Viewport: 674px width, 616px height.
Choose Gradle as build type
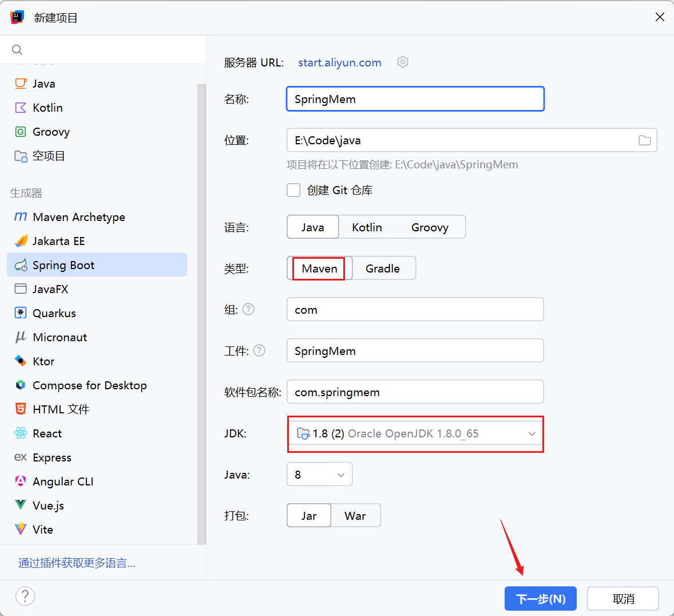pyautogui.click(x=383, y=268)
